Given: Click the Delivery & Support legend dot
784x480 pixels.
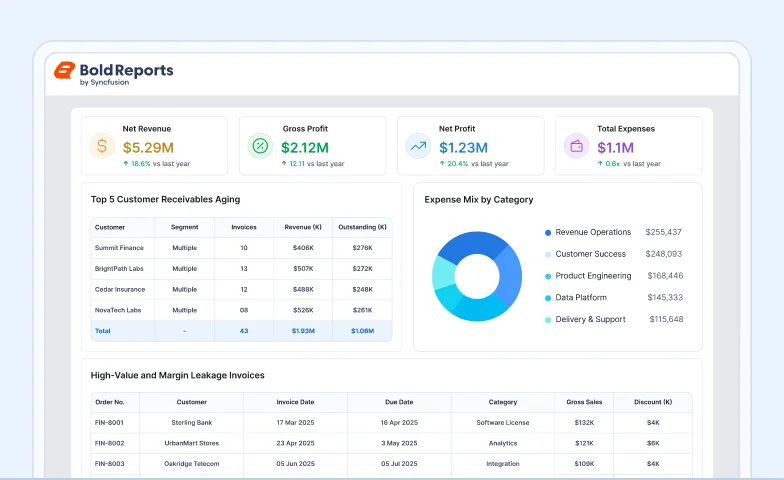Looking at the screenshot, I should (548, 320).
